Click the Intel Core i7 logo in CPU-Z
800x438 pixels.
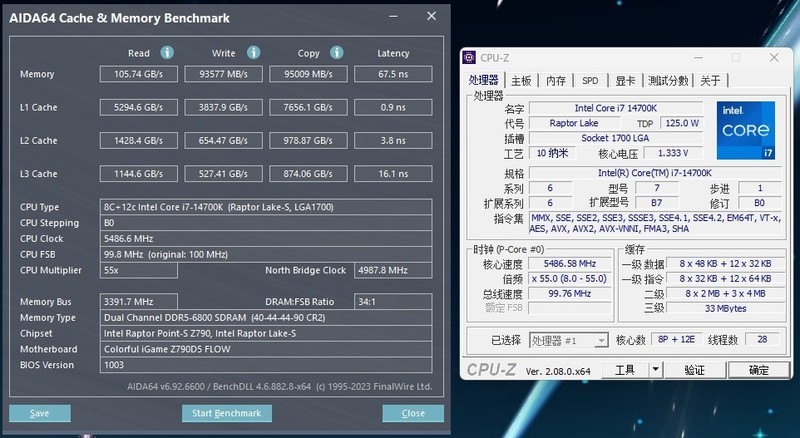pos(745,130)
